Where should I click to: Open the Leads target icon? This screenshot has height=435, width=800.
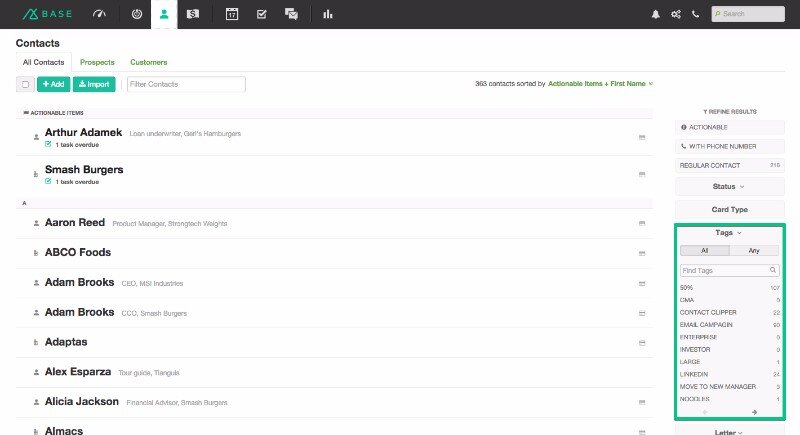[137, 14]
